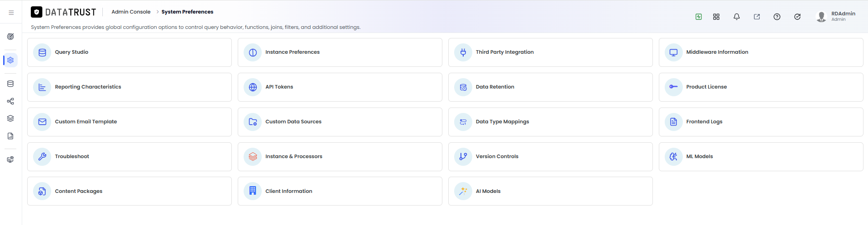Select the settings gear in sidebar
868x225 pixels.
click(x=10, y=60)
